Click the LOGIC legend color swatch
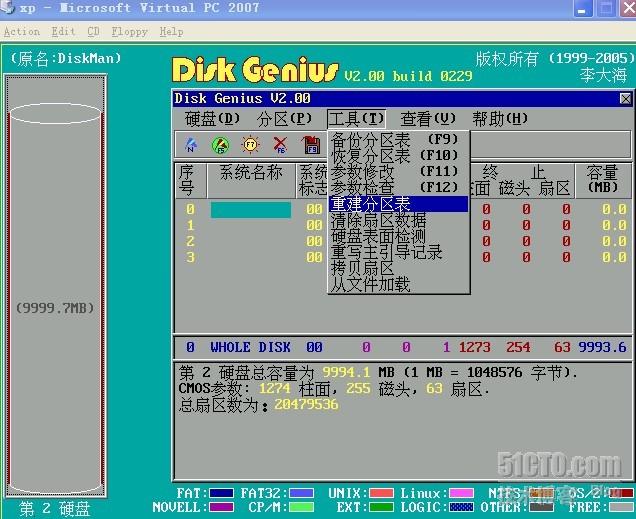Viewport: 636px width, 519px height. (x=461, y=507)
